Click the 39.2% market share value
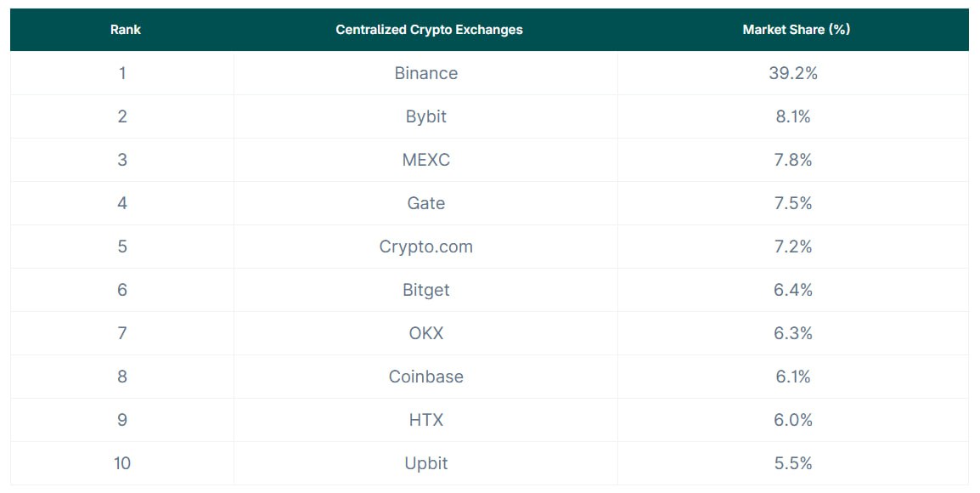Image resolution: width=980 pixels, height=493 pixels. (793, 73)
